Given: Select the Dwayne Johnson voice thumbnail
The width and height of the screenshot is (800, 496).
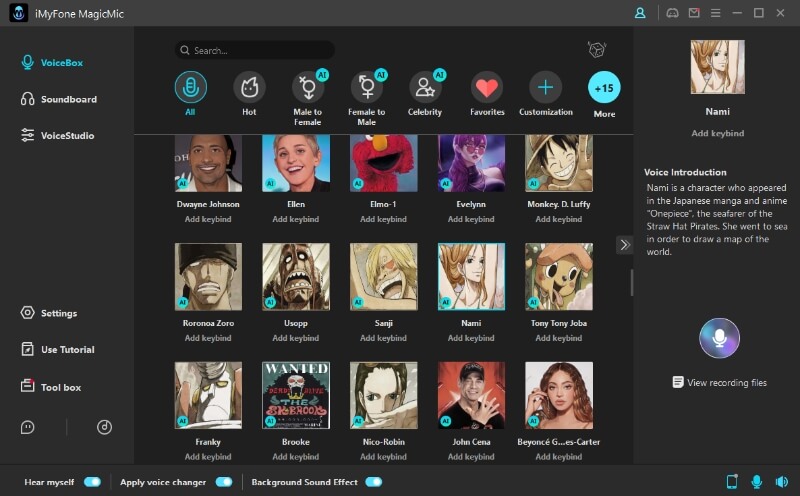Looking at the screenshot, I should point(208,163).
